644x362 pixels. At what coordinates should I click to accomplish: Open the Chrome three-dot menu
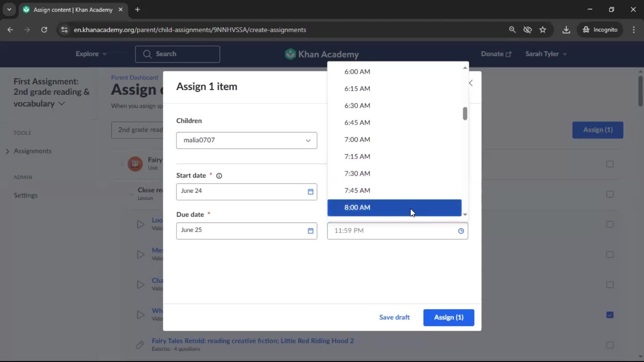634,30
